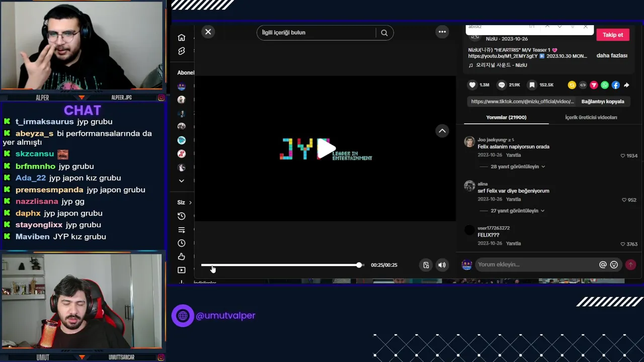Click the tiktok.com video URL text
Screen dimensions: 644x362
click(x=522, y=102)
